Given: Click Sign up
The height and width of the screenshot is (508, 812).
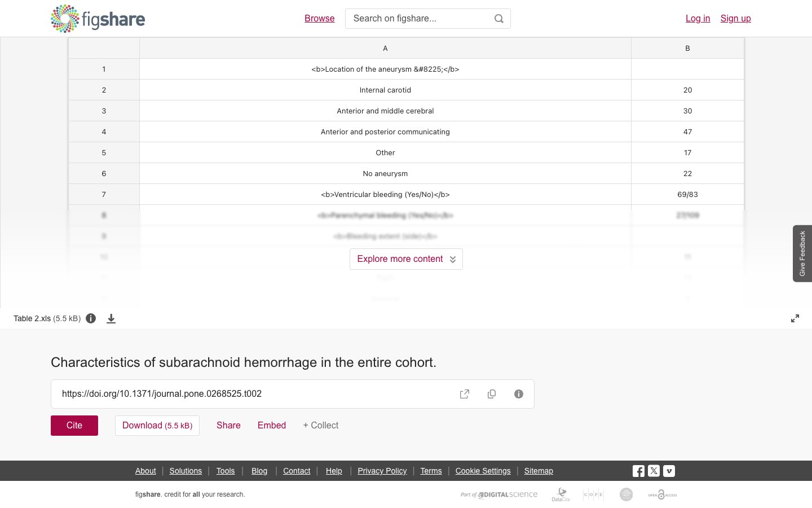Looking at the screenshot, I should pyautogui.click(x=735, y=19).
